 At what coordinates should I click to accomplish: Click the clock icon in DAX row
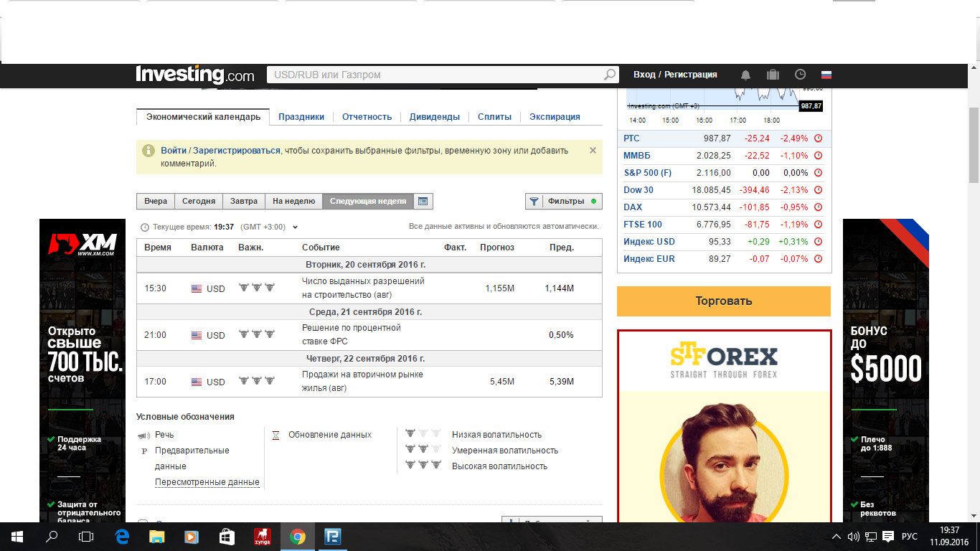coord(818,207)
